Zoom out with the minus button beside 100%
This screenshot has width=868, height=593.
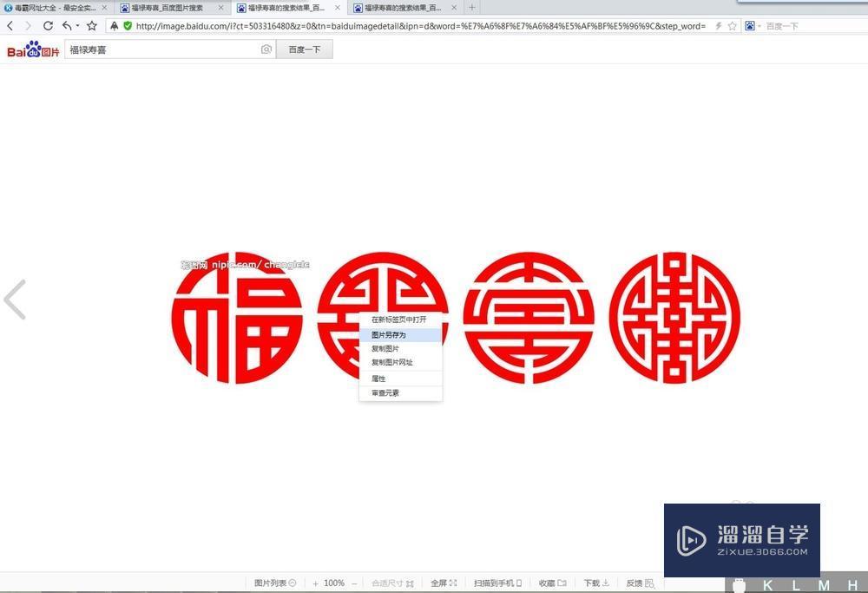click(x=354, y=583)
